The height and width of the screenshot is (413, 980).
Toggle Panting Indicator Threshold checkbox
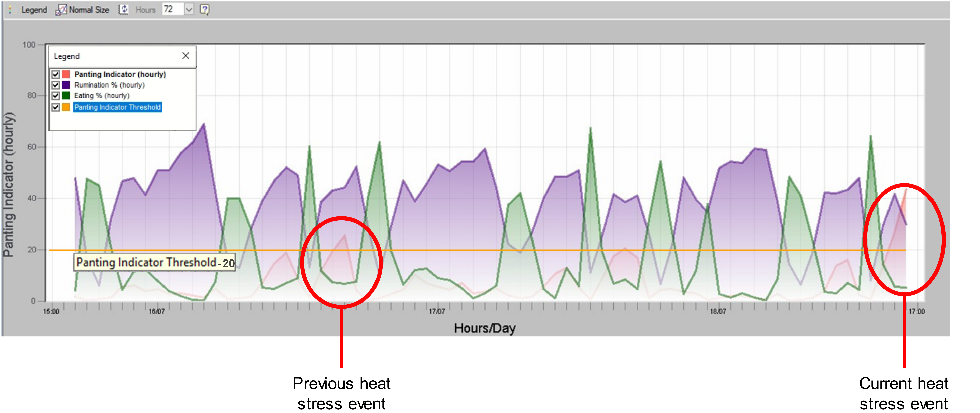pos(56,107)
